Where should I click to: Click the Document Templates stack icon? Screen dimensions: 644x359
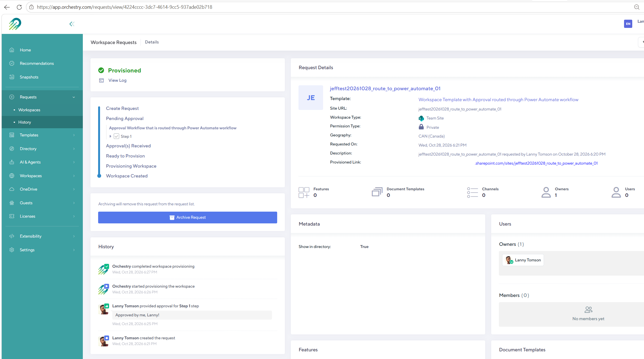coord(377,192)
